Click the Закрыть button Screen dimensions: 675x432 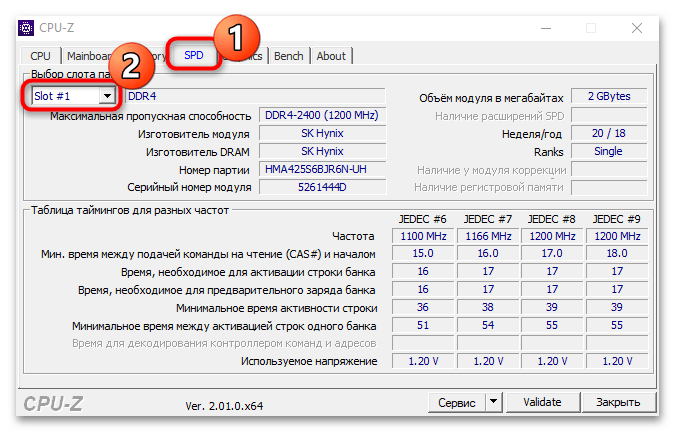618,402
